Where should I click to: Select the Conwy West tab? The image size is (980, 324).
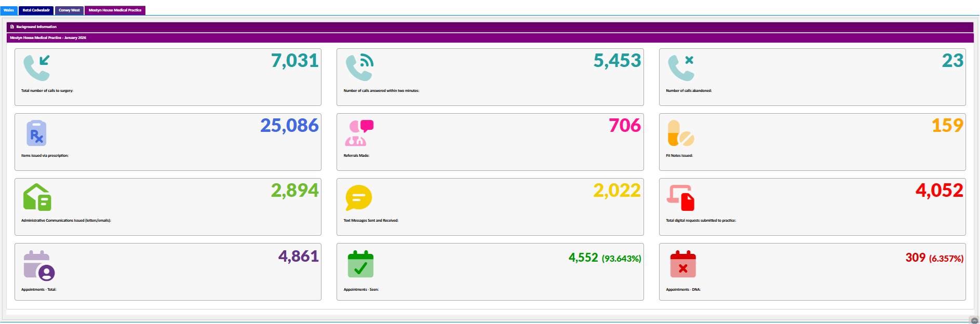(x=69, y=10)
